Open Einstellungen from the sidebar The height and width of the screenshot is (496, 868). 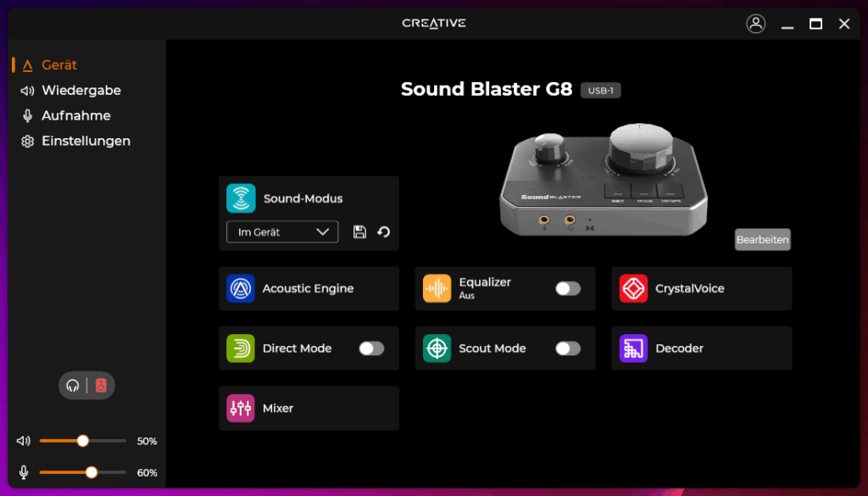(86, 141)
